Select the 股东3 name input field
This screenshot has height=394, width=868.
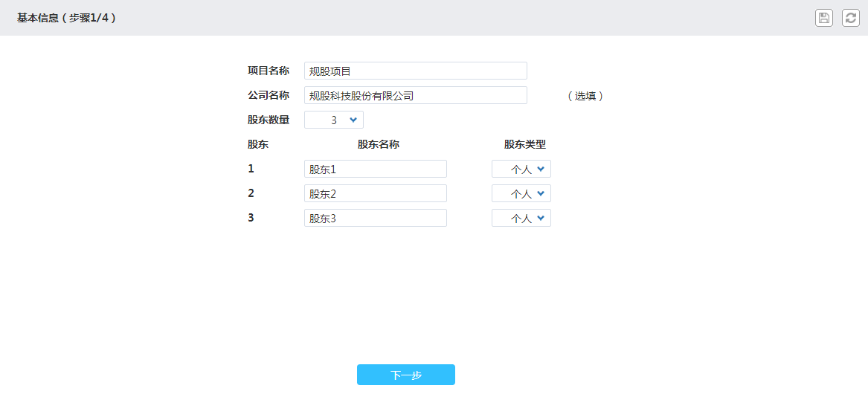376,218
